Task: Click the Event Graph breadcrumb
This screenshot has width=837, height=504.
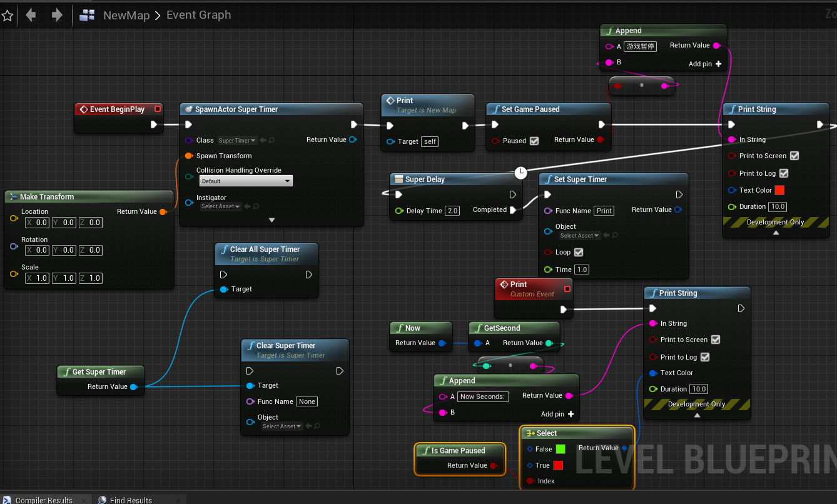Action: 198,15
